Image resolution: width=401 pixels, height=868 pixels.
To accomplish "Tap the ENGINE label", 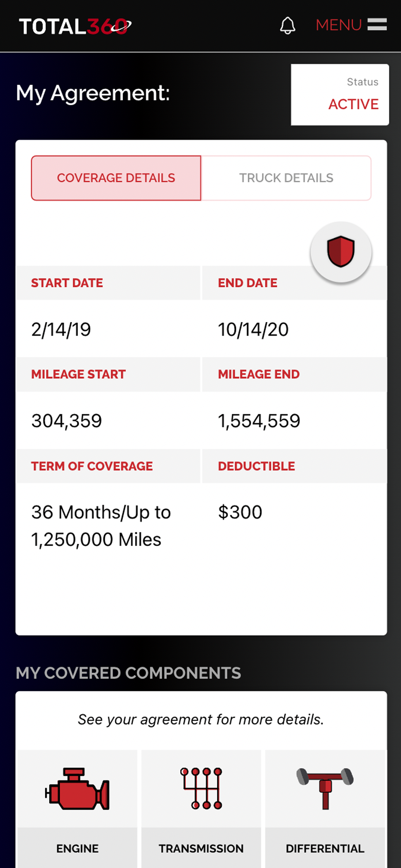I will [x=77, y=848].
